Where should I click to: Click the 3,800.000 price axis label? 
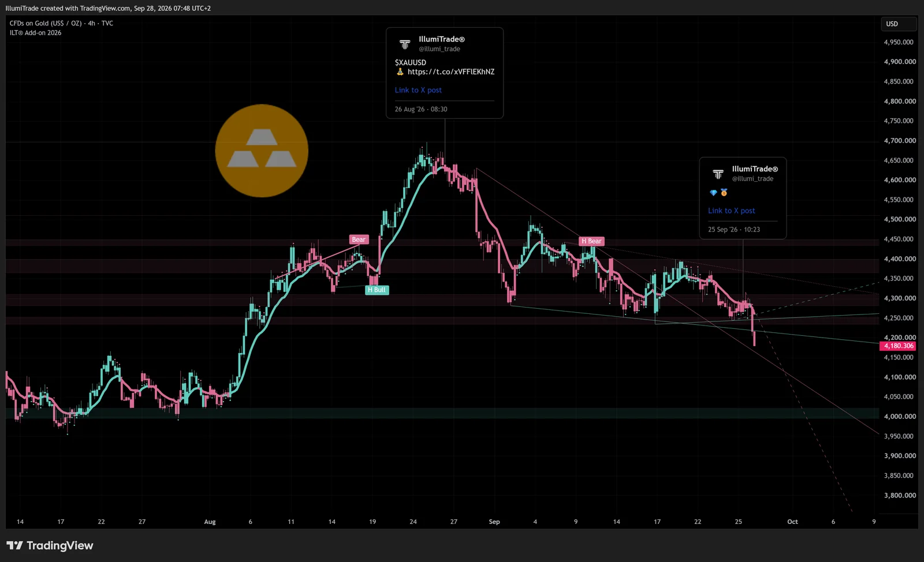click(900, 495)
